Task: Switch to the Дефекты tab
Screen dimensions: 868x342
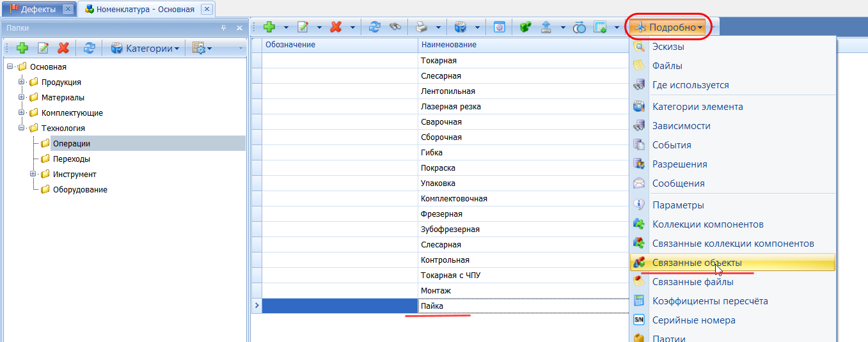Action: (x=38, y=9)
